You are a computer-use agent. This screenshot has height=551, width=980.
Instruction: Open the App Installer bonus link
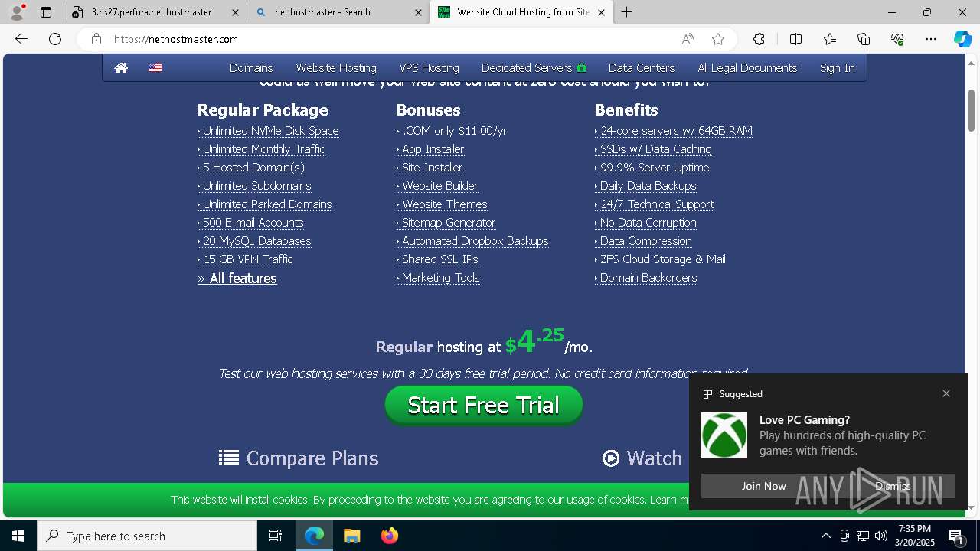click(x=430, y=149)
